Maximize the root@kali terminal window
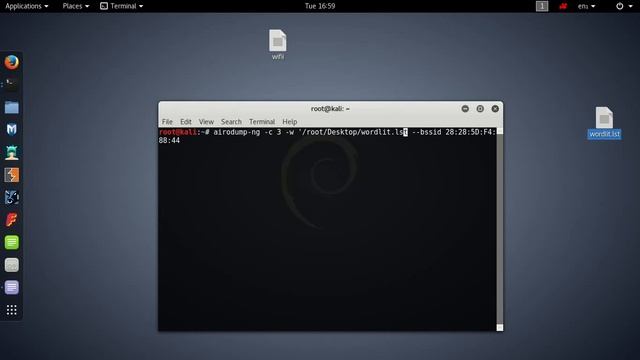The height and width of the screenshot is (360, 640). point(480,109)
